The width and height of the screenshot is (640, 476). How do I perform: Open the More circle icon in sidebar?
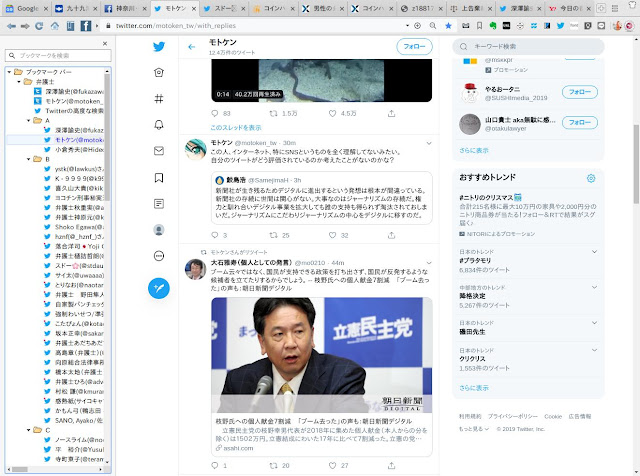coord(159,256)
